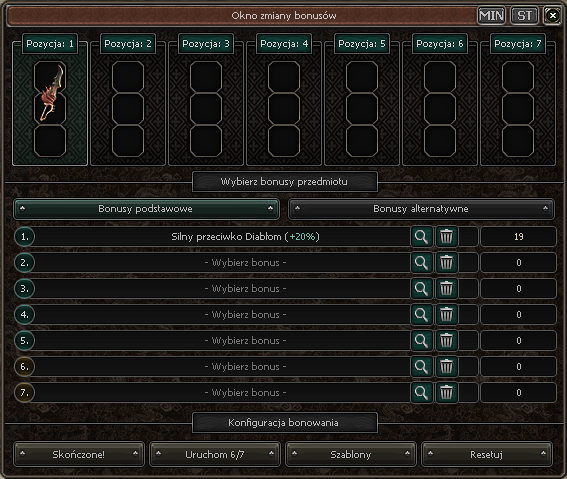Select the dagger item in Pozycja 1

click(x=50, y=93)
